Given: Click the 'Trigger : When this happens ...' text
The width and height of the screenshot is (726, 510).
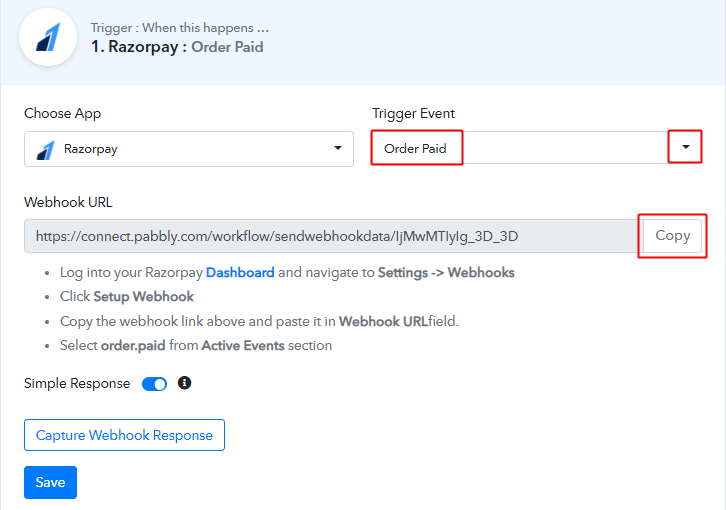Looking at the screenshot, I should (180, 28).
